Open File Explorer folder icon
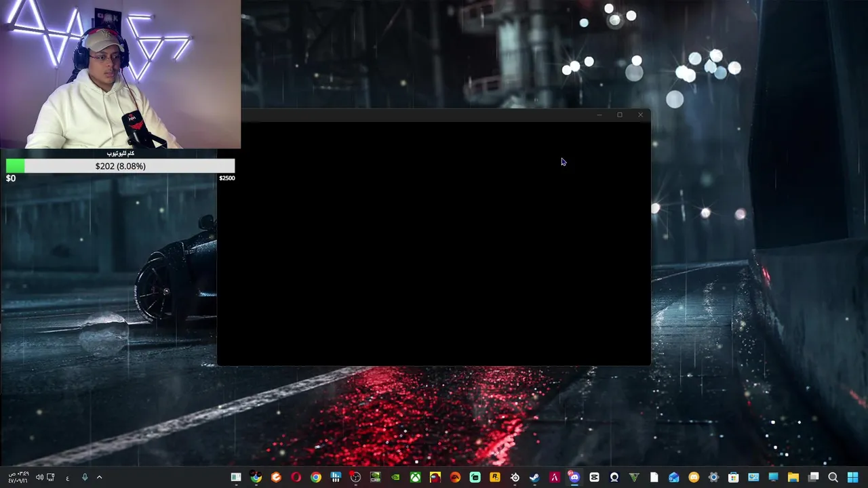This screenshot has width=868, height=488. click(x=793, y=478)
